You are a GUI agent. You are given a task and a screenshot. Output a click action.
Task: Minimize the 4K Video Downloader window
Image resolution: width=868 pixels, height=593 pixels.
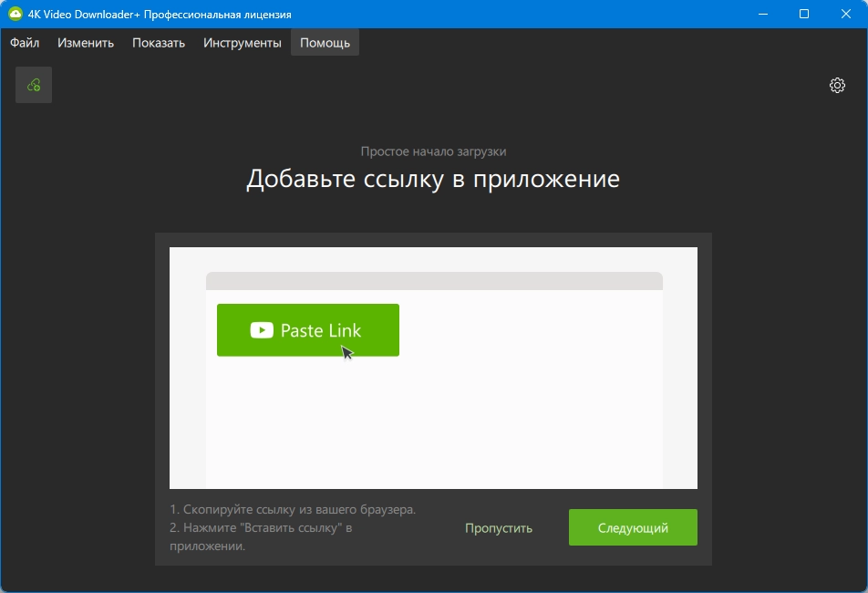pyautogui.click(x=763, y=14)
